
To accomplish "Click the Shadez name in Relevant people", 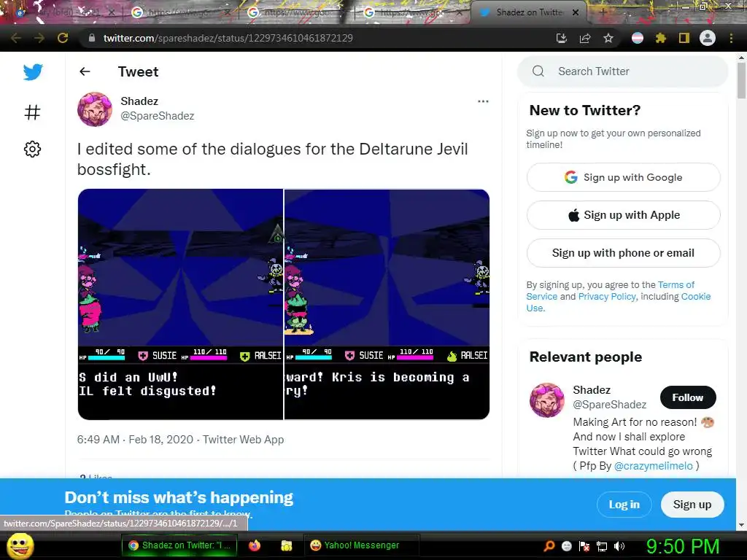I will (x=592, y=390).
